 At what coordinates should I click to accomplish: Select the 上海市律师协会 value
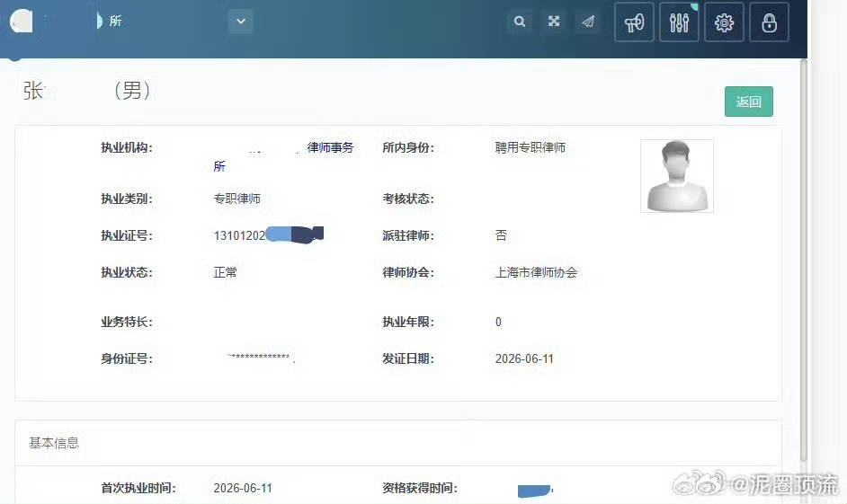pos(537,272)
